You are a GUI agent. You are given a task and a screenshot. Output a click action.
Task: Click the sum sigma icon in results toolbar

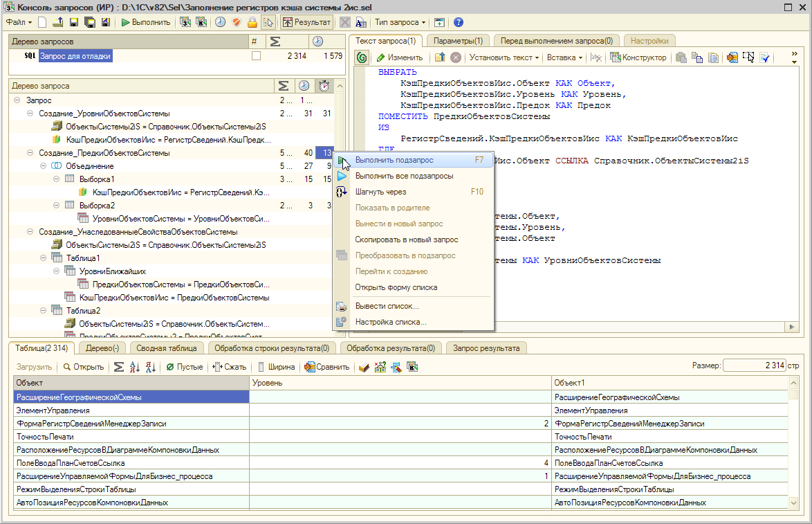[118, 367]
